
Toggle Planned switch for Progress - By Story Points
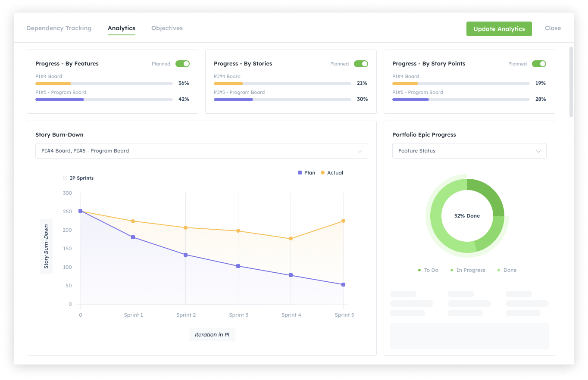click(x=539, y=64)
